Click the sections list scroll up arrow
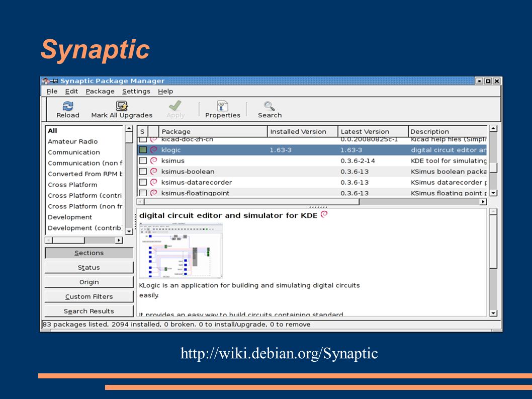The image size is (532, 399). (x=129, y=129)
